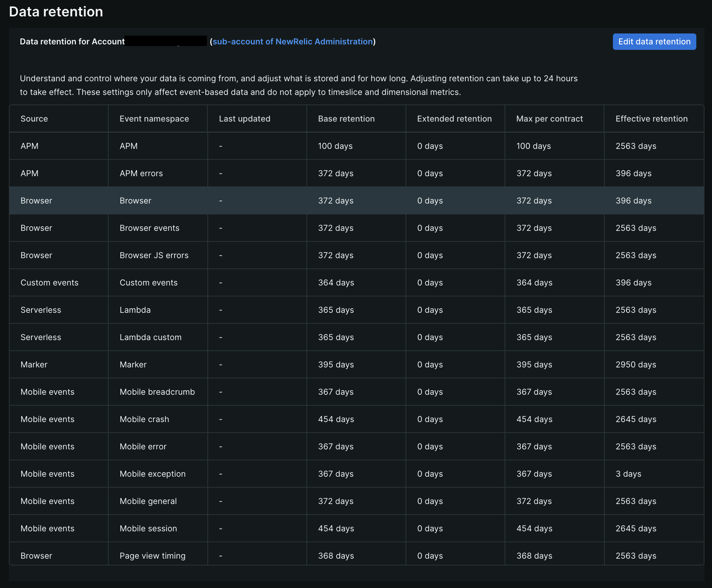Select the Mobile session row
The width and height of the screenshot is (712, 588).
pos(148,529)
